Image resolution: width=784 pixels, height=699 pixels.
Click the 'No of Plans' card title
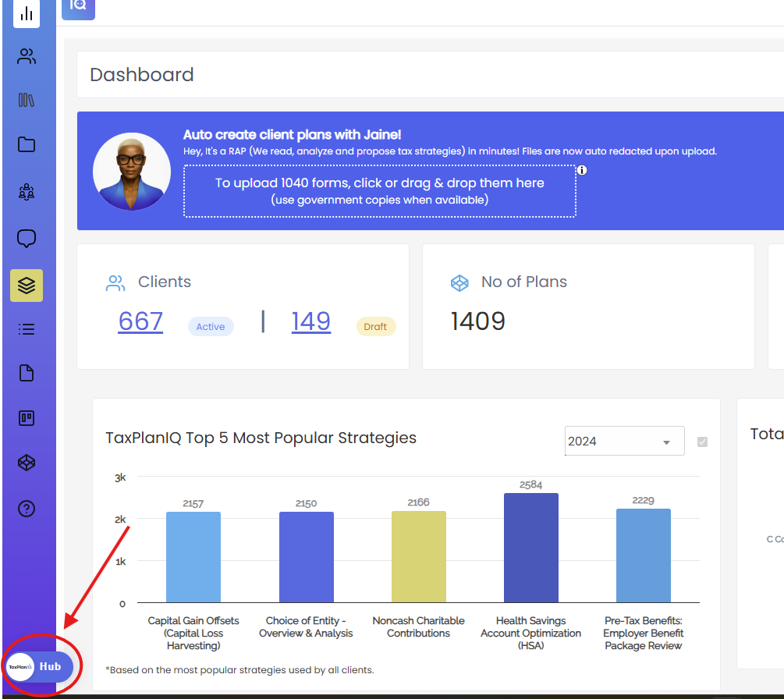pyautogui.click(x=524, y=282)
